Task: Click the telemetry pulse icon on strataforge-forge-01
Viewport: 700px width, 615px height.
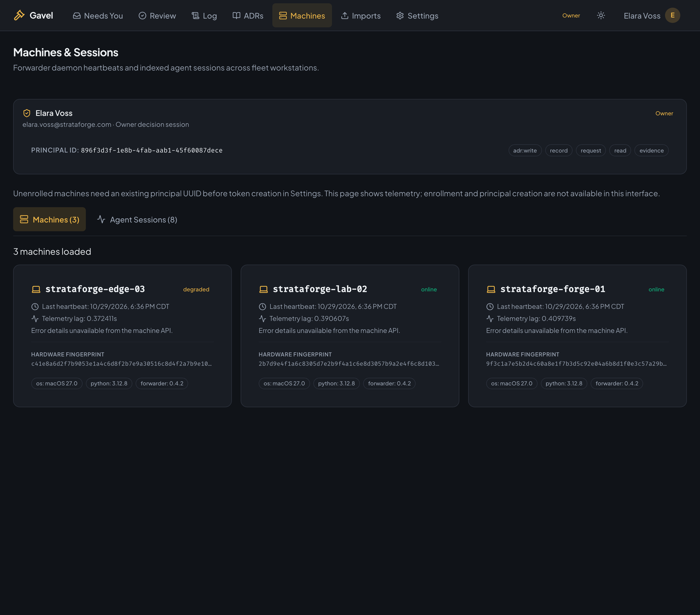Action: pos(490,319)
